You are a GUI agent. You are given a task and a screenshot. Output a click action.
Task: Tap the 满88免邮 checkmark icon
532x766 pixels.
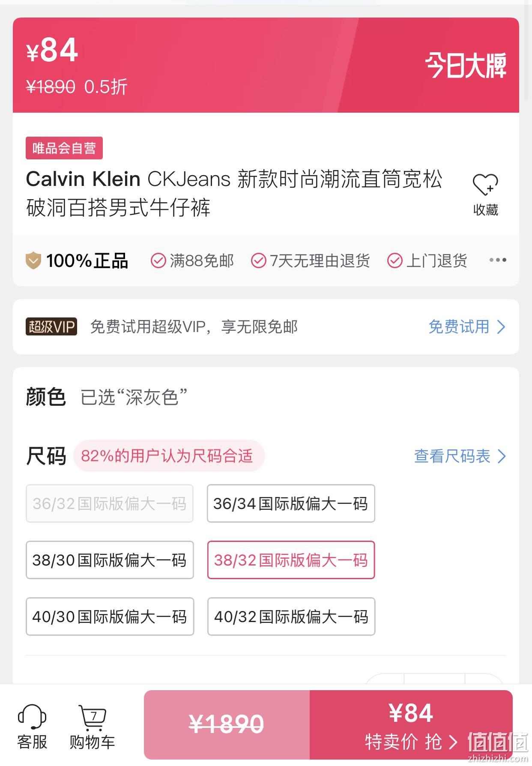(x=158, y=260)
